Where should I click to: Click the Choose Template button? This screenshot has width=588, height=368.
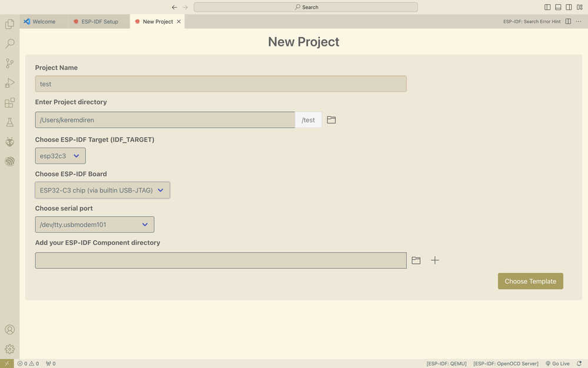pos(530,281)
